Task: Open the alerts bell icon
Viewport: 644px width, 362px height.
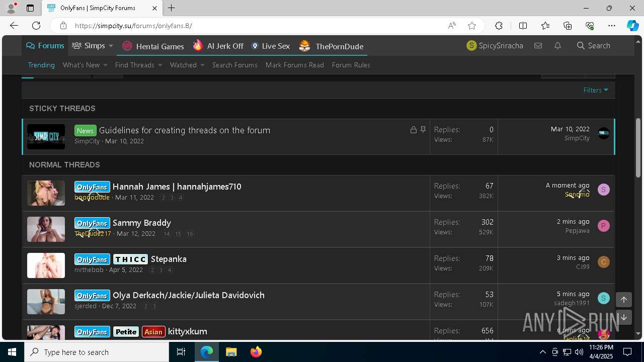Action: click(557, 46)
